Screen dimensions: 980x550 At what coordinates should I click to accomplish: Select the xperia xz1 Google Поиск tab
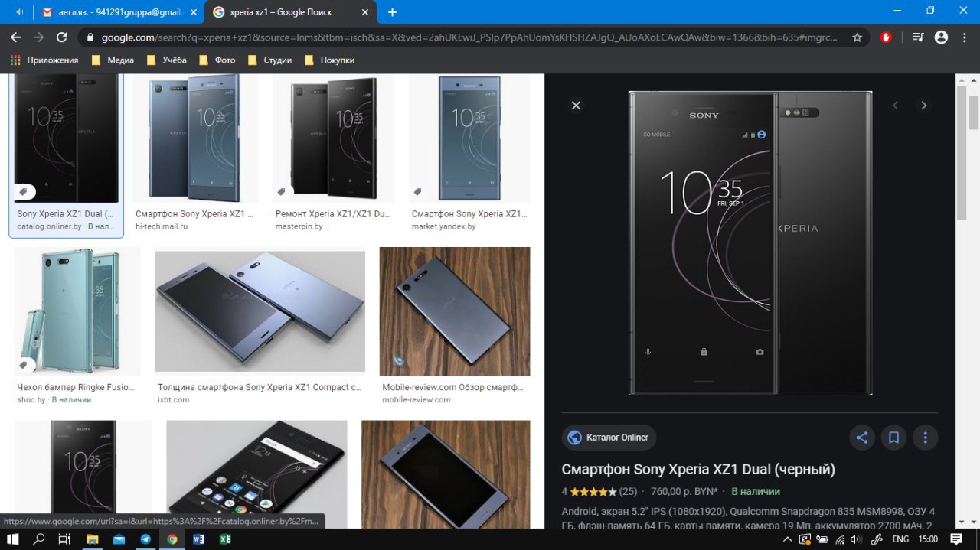292,12
